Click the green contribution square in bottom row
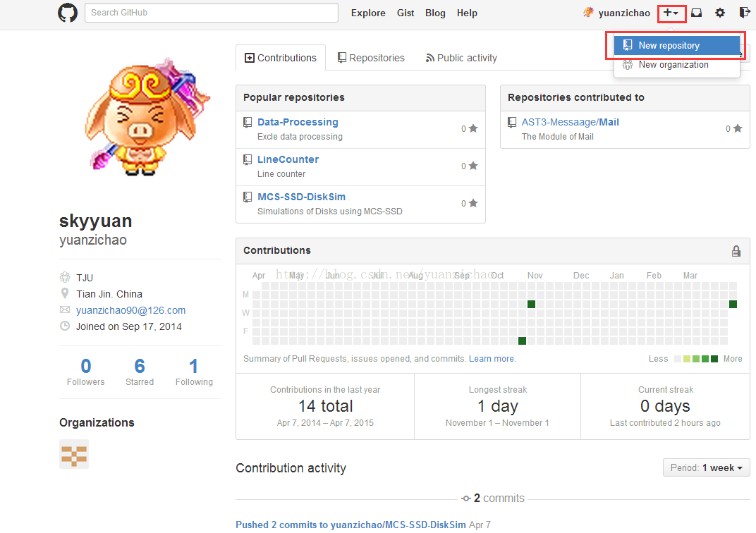The width and height of the screenshot is (756, 533). [x=522, y=341]
